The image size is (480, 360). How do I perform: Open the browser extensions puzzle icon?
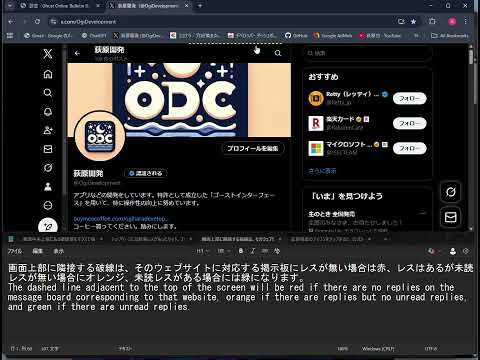(432, 22)
